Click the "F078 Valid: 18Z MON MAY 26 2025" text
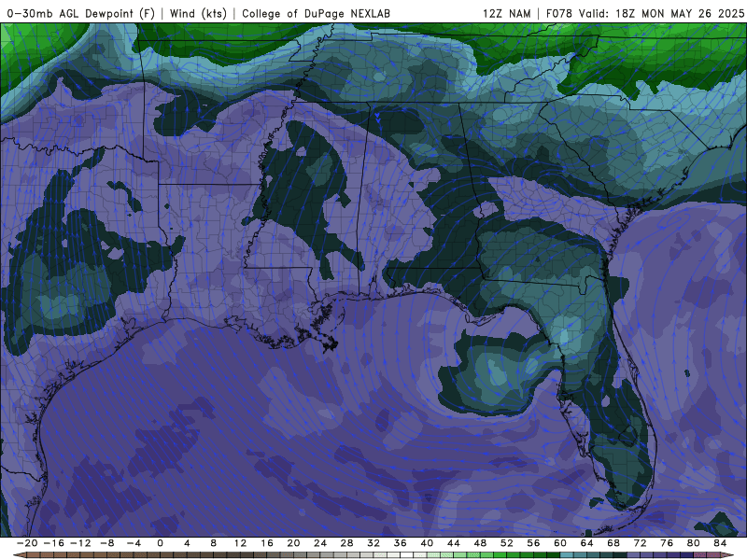The image size is (747, 560). coord(645,13)
